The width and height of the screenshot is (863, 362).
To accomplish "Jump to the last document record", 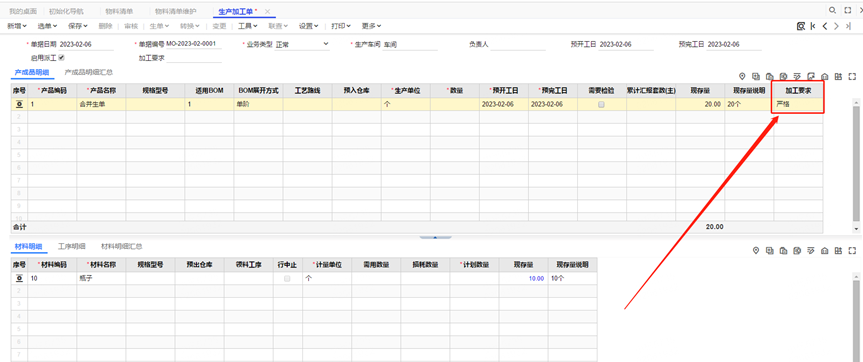I will [849, 26].
